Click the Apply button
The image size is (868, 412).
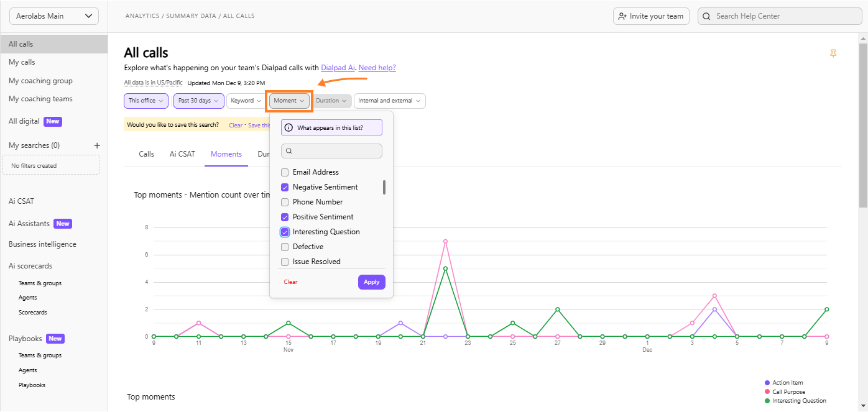coord(372,282)
